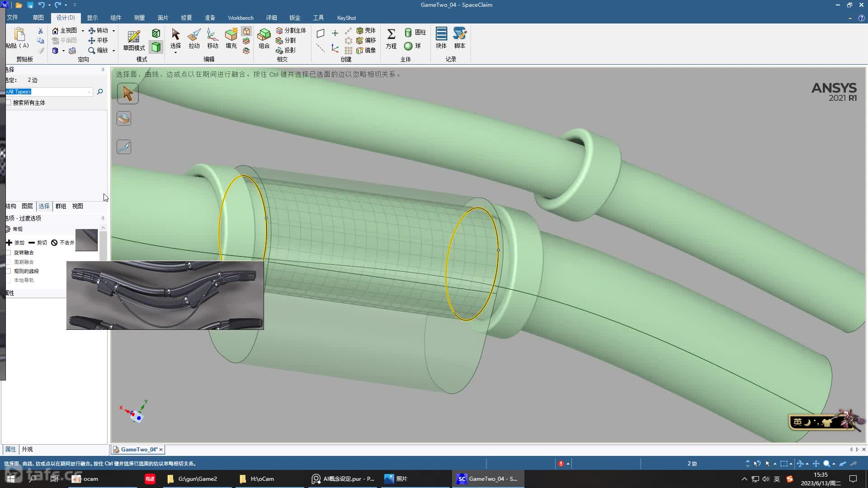Viewport: 868px width, 488px height.
Task: Switch to the KeyShot ribbon tab
Action: pyautogui.click(x=346, y=18)
